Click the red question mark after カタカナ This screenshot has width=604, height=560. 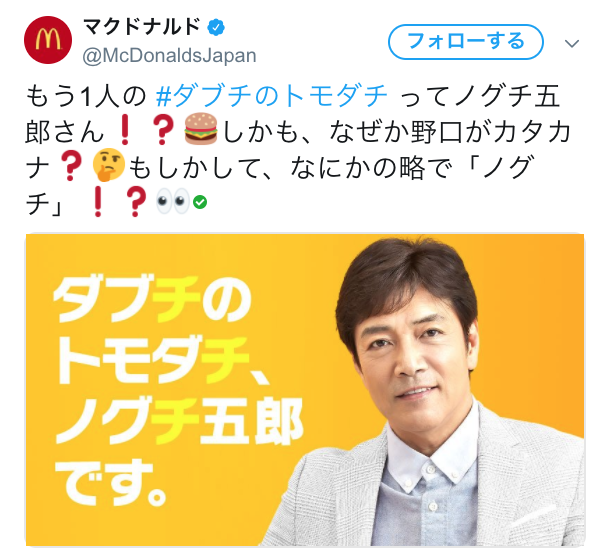tap(70, 165)
